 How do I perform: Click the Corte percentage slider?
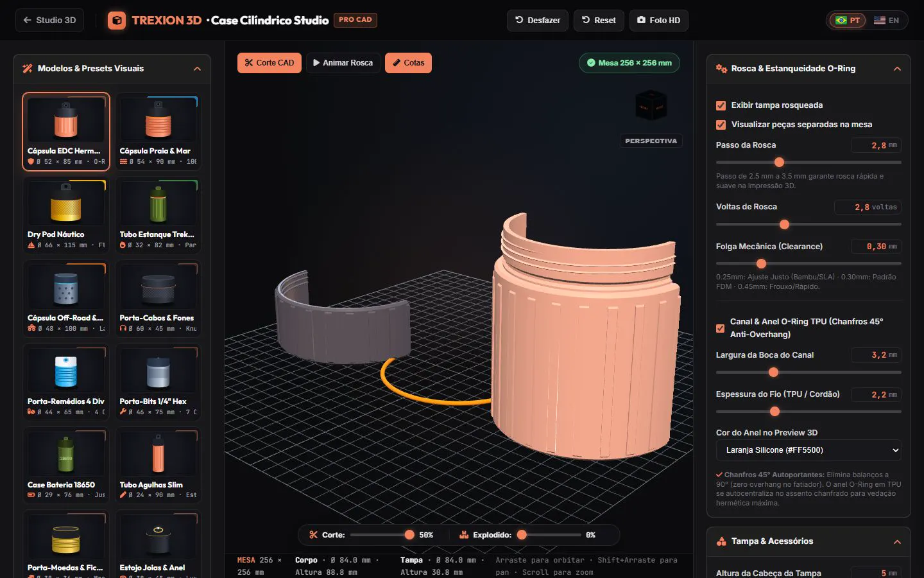[382, 535]
